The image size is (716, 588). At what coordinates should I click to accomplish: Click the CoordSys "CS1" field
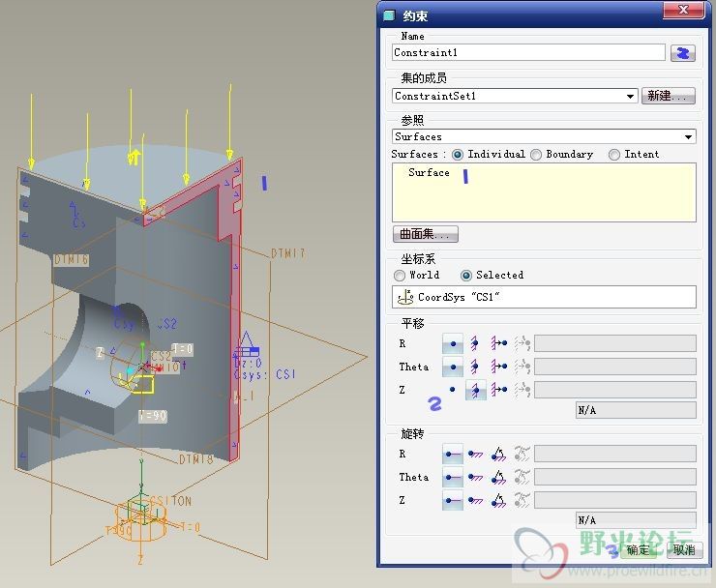544,297
